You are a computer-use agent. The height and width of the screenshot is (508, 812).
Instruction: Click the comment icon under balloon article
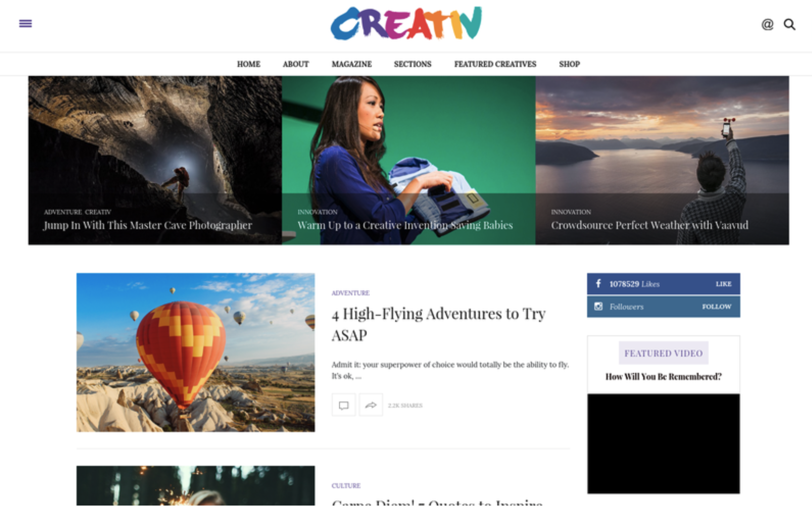[x=344, y=405]
